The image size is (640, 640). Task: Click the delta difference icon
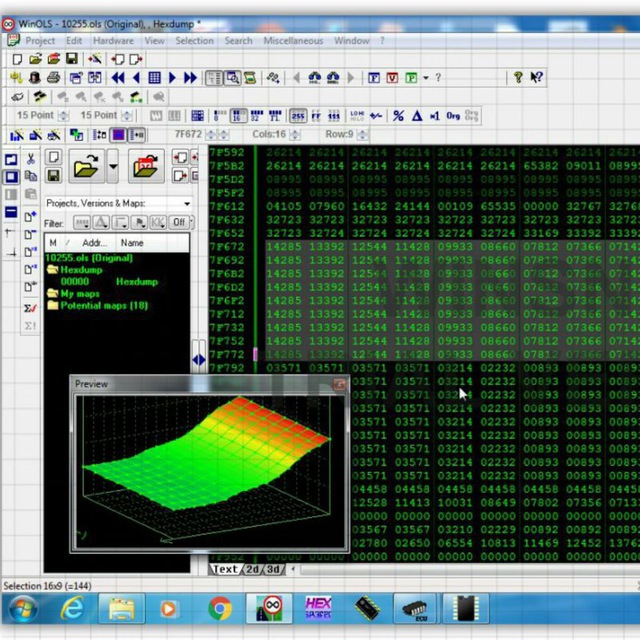coord(417,116)
